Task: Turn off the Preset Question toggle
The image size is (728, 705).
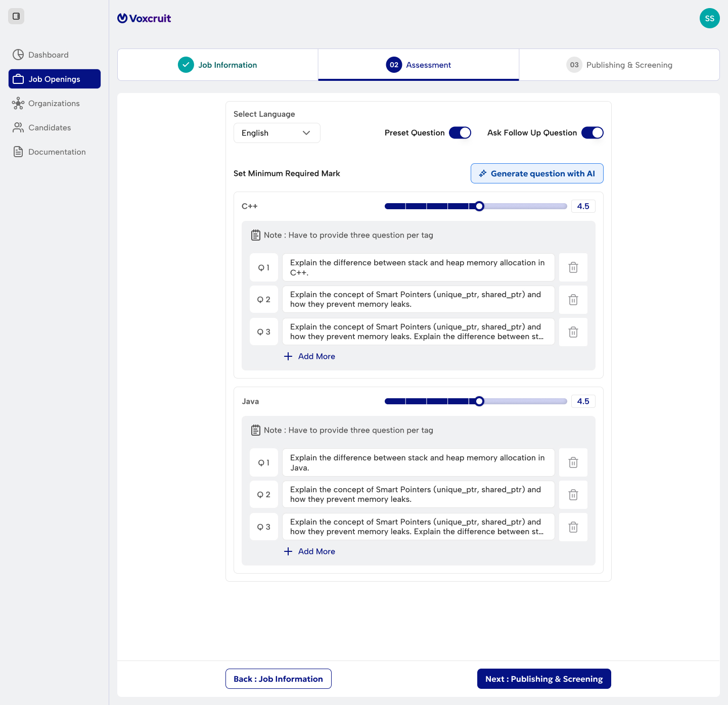Action: (460, 132)
